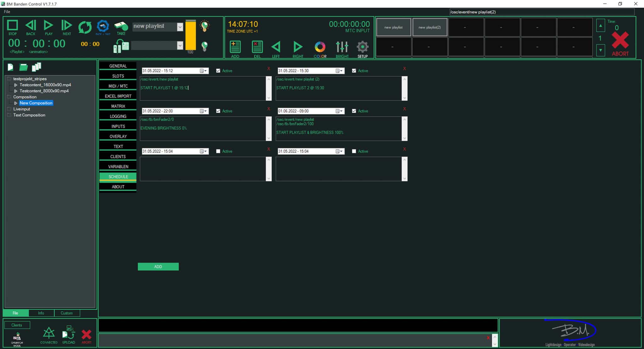Select the 'new playlist(2)' slot button
The image size is (644, 349).
430,27
